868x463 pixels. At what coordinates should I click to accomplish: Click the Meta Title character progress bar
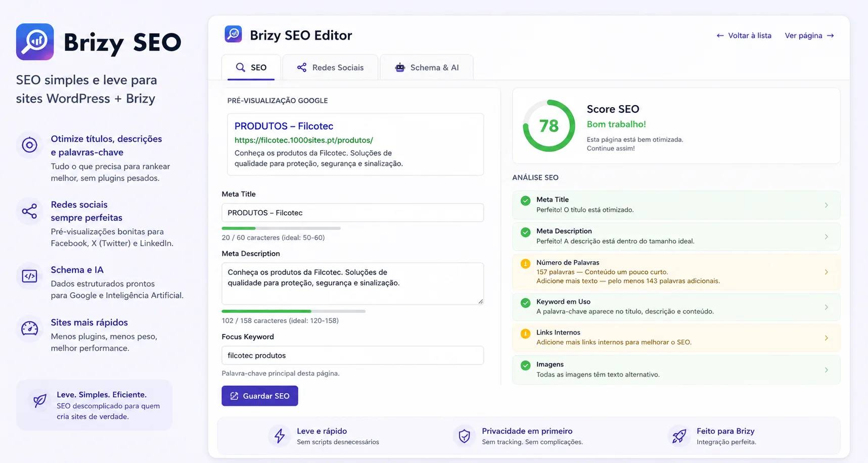tap(281, 228)
